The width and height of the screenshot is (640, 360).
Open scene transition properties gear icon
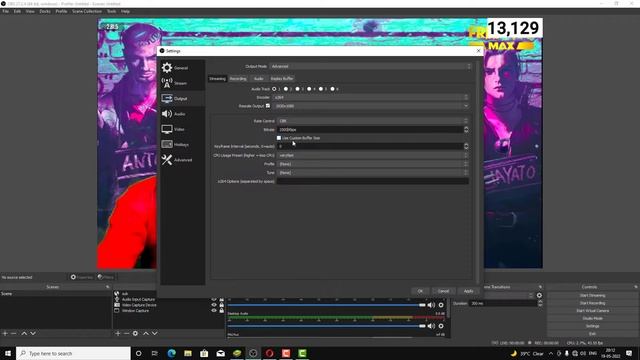click(539, 295)
